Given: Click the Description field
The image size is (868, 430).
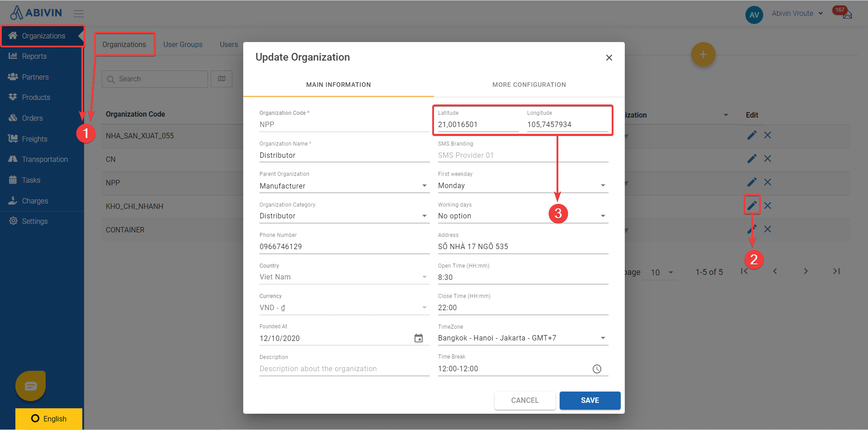Looking at the screenshot, I should pyautogui.click(x=344, y=369).
